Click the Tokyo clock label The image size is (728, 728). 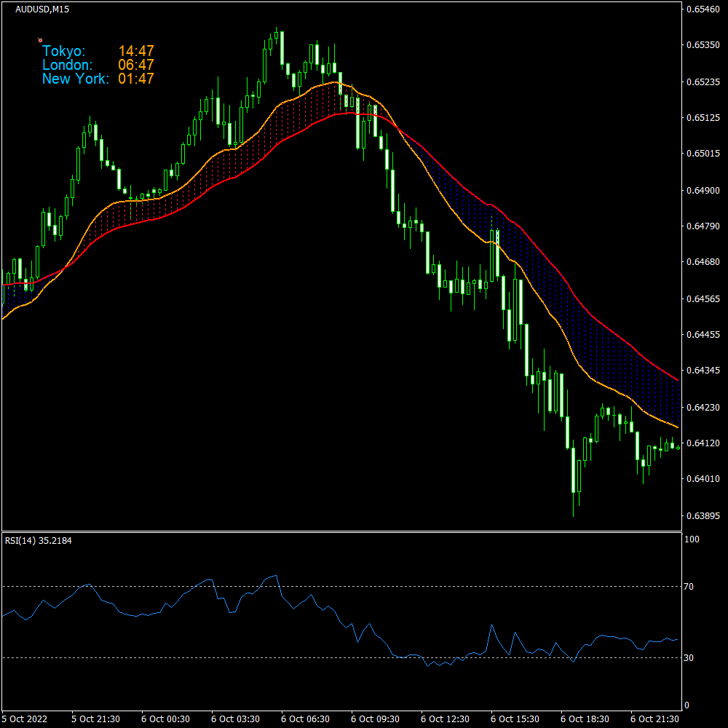(64, 51)
